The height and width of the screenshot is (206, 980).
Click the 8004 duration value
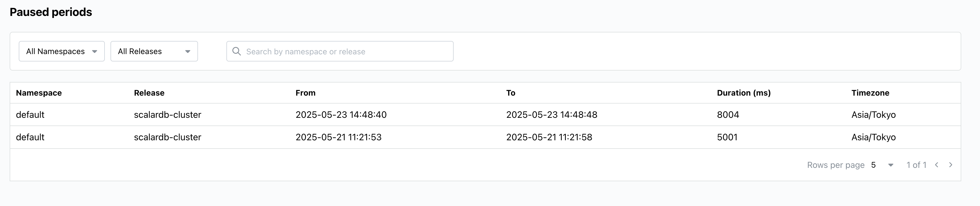tap(728, 115)
